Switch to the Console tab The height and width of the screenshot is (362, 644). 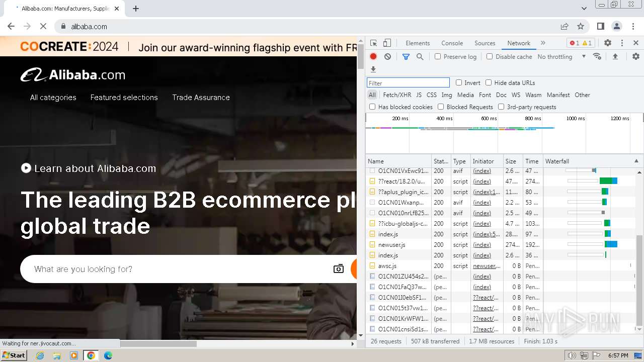pyautogui.click(x=452, y=43)
